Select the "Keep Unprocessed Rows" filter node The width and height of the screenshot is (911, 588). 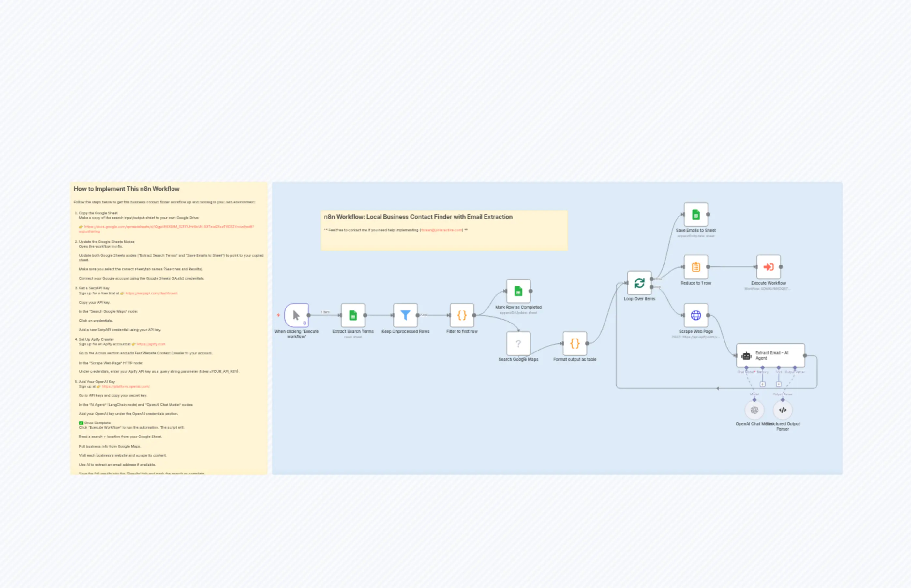pos(405,316)
